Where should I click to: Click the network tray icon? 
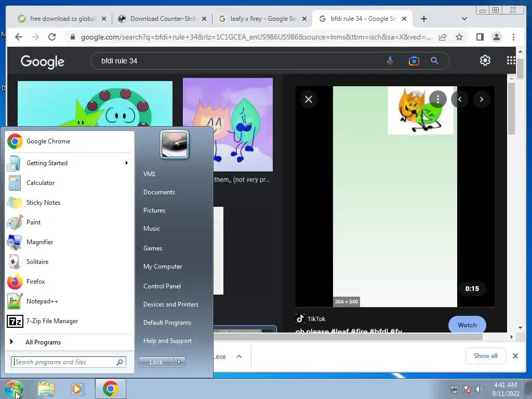pos(454,389)
